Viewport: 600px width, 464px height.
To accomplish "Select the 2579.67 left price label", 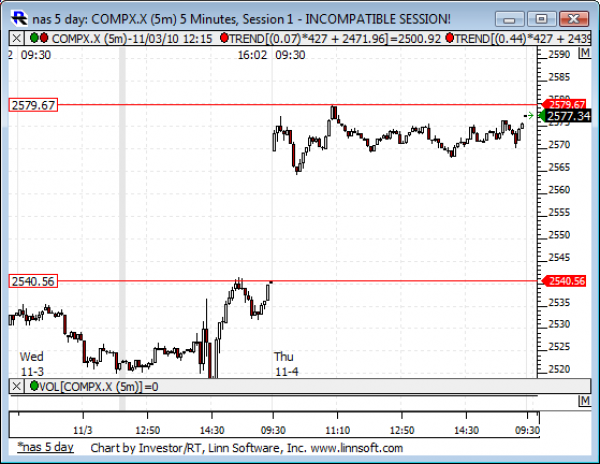I will tap(33, 105).
